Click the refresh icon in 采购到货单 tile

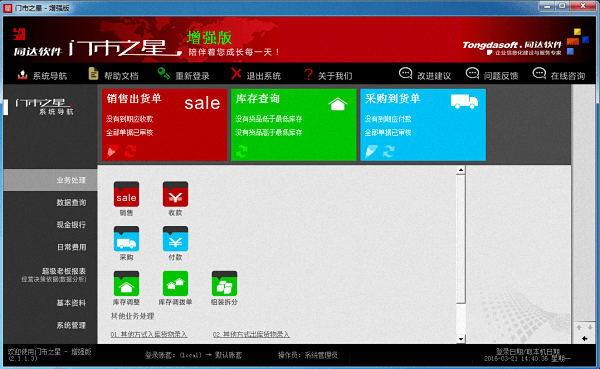389,151
